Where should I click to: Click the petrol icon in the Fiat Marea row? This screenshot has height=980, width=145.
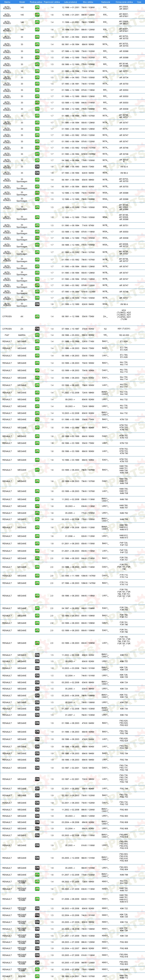[37, 335]
